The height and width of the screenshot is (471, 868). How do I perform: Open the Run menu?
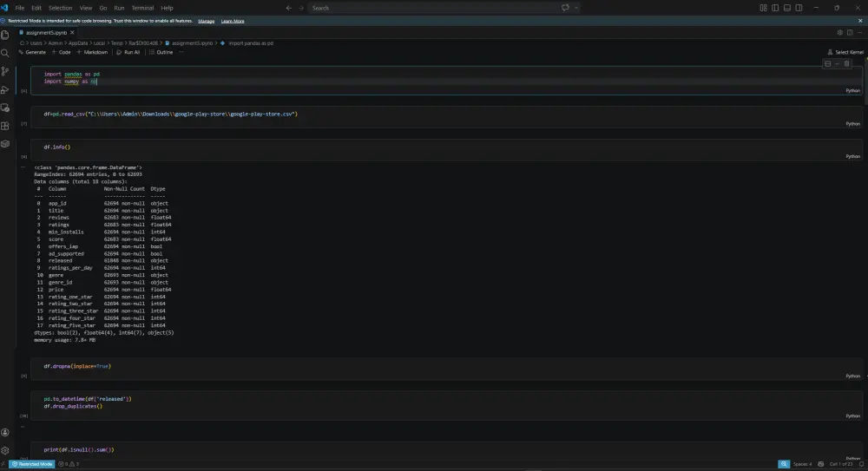119,8
